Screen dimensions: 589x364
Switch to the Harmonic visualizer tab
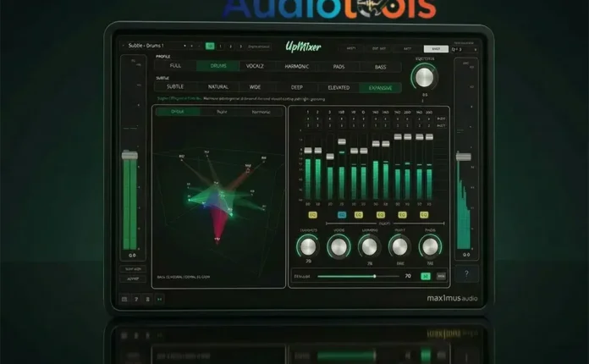point(261,112)
